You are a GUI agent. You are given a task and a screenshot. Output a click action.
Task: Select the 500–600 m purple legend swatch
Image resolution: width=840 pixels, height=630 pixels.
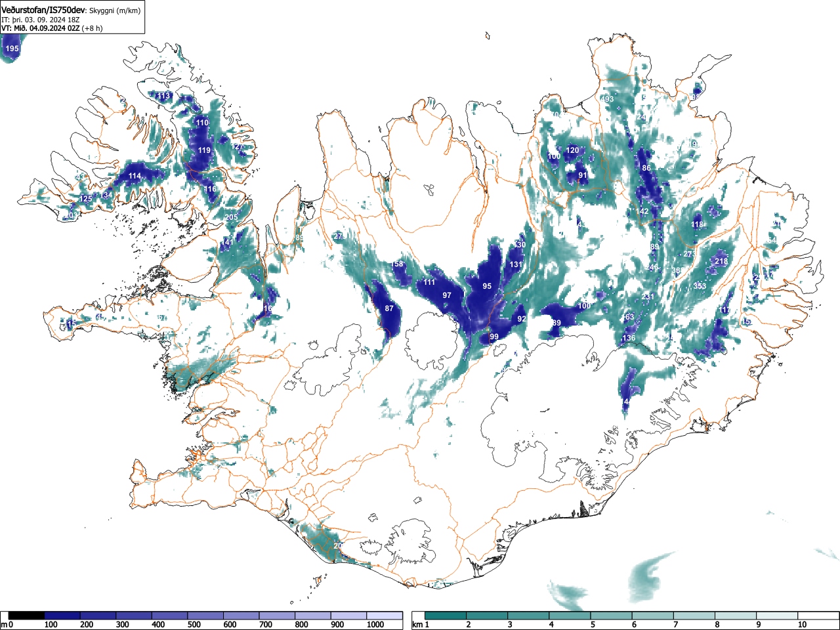pos(205,616)
